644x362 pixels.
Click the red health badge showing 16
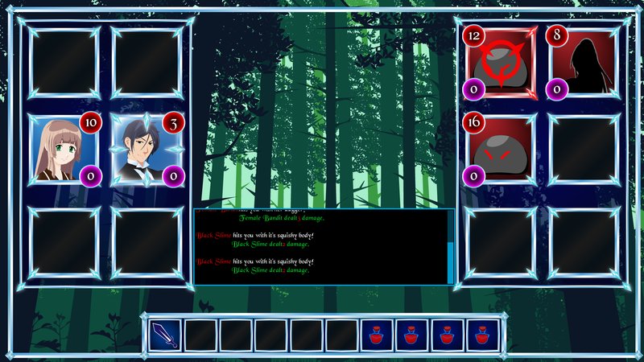tap(474, 122)
